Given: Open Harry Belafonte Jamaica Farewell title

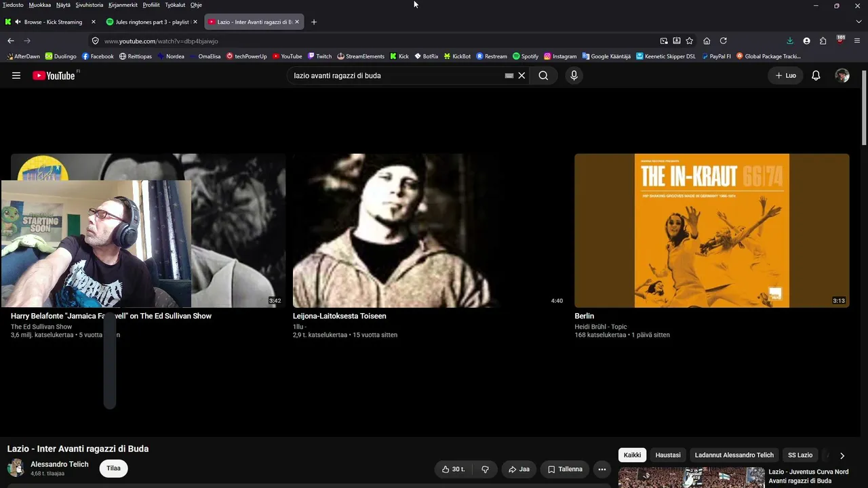Looking at the screenshot, I should point(111,316).
